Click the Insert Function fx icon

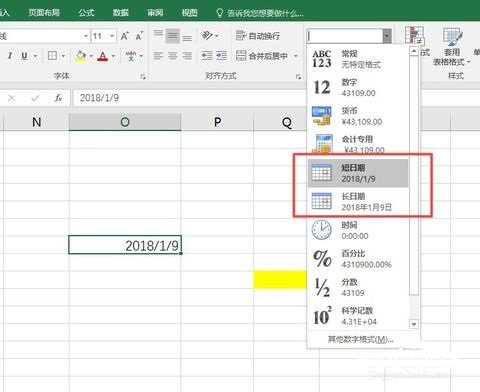[58, 98]
